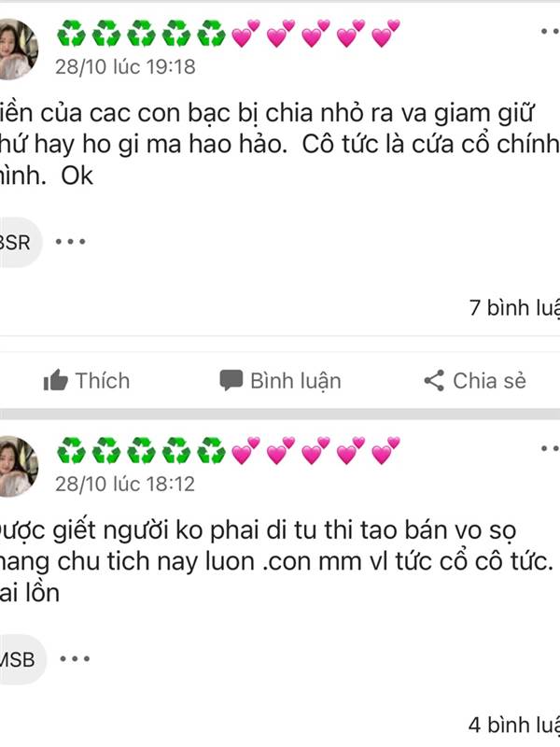This screenshot has width=560, height=747.
Task: Tap the Thích thumbs-up icon
Action: click(x=55, y=380)
